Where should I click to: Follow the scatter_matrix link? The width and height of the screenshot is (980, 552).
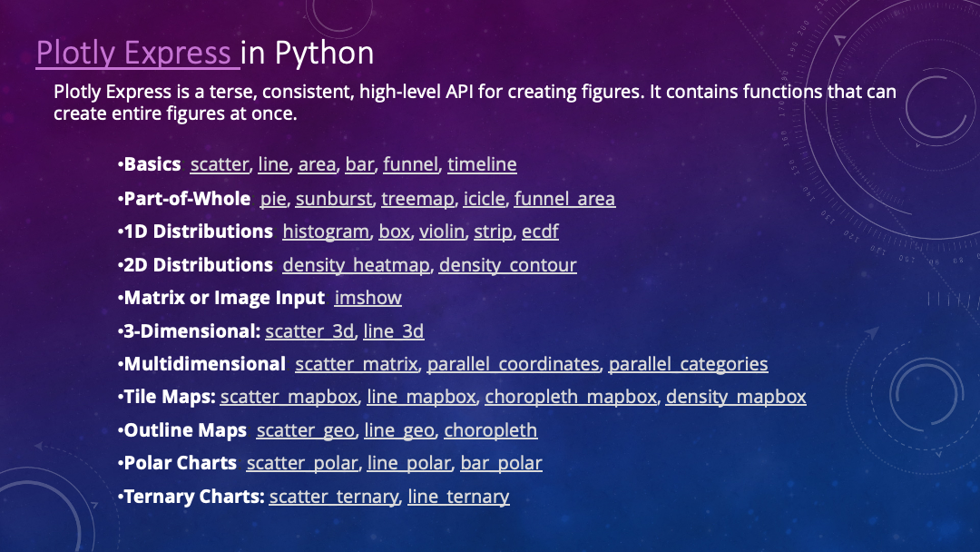357,364
